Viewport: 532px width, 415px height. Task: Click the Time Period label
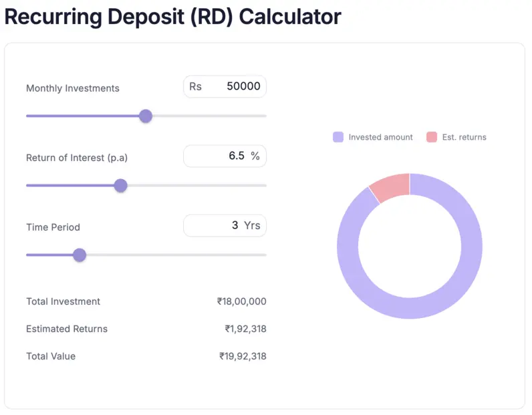click(x=53, y=227)
